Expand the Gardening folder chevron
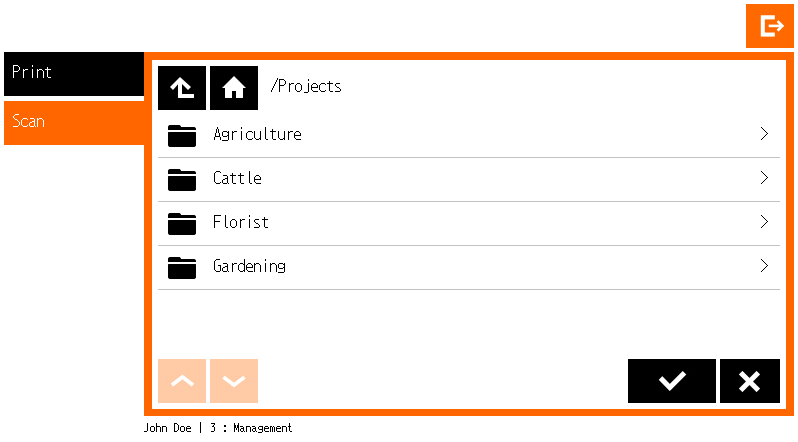 pos(764,266)
